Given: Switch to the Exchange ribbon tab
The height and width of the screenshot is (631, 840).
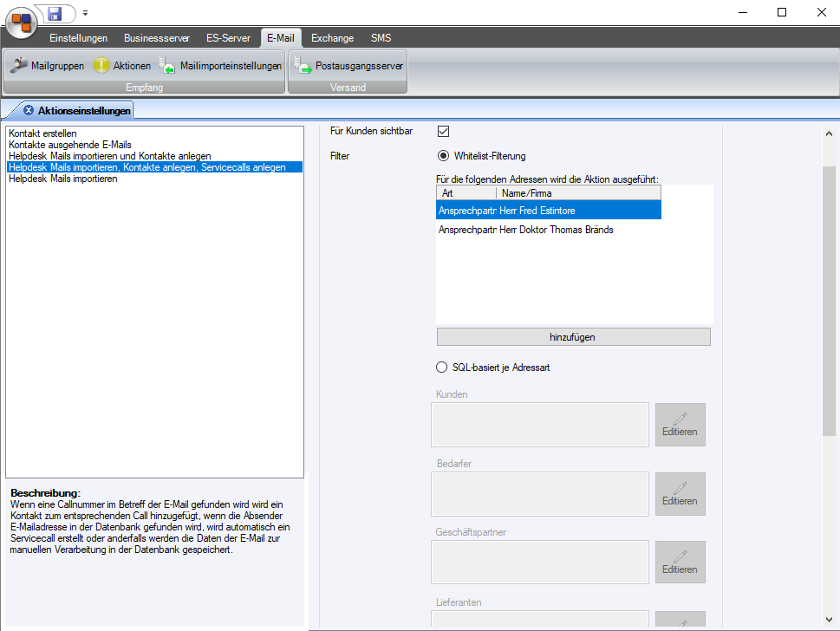Looking at the screenshot, I should pos(332,38).
